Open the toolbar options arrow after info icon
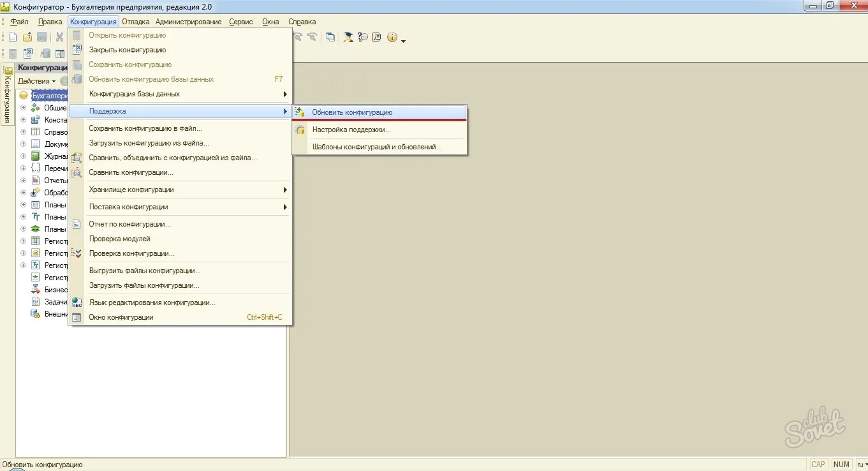 [403, 41]
